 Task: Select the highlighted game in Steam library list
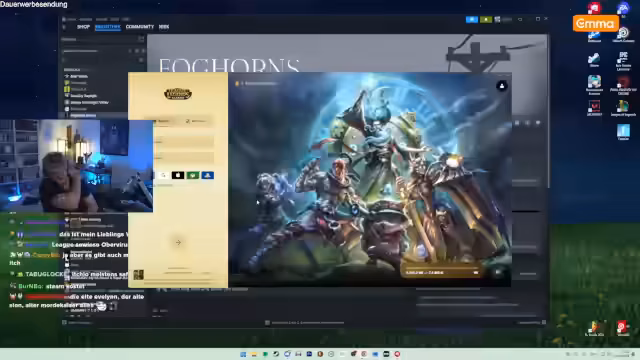point(95,116)
